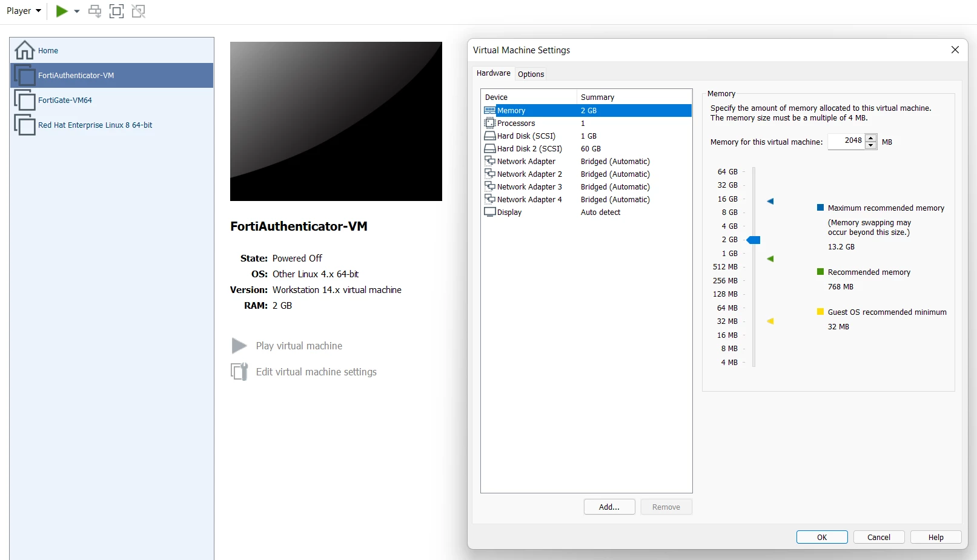Viewport: 977px width, 560px height.
Task: Click the Network Adapter 3 icon
Action: tap(489, 186)
